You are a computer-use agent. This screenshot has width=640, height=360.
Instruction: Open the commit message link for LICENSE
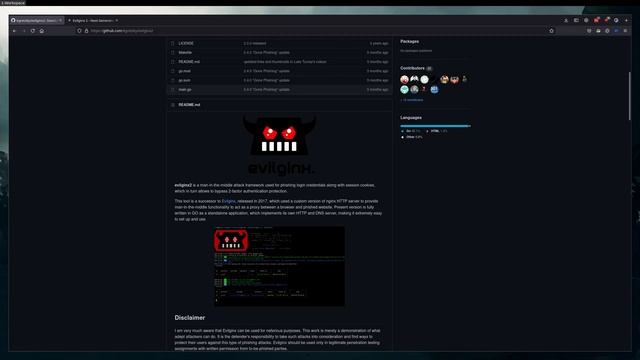click(x=255, y=43)
